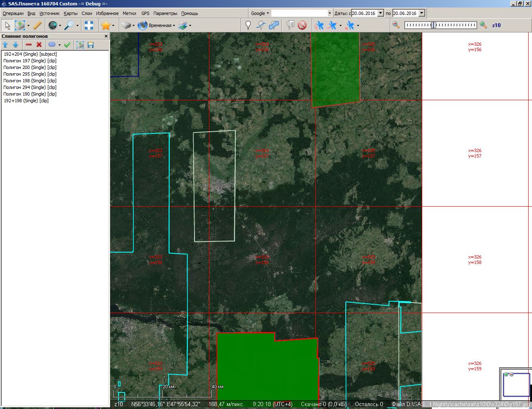
Task: Delete all polygons with red X
Action: pos(39,45)
